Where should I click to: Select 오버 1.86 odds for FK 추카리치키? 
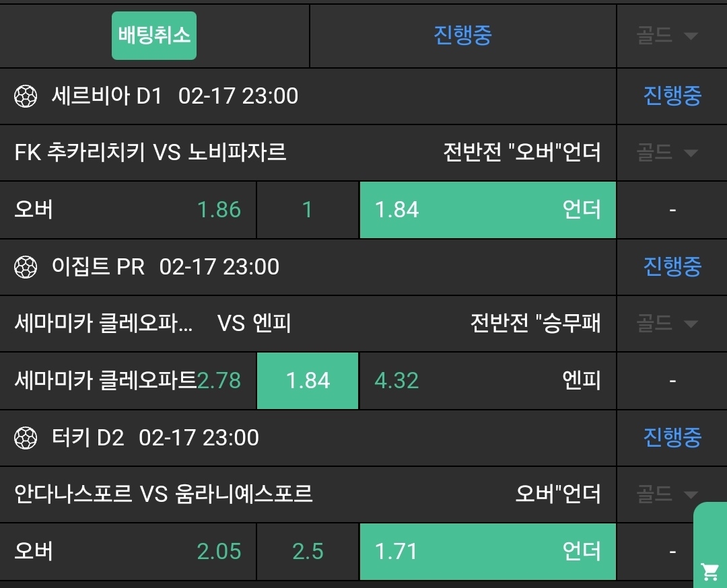(128, 210)
